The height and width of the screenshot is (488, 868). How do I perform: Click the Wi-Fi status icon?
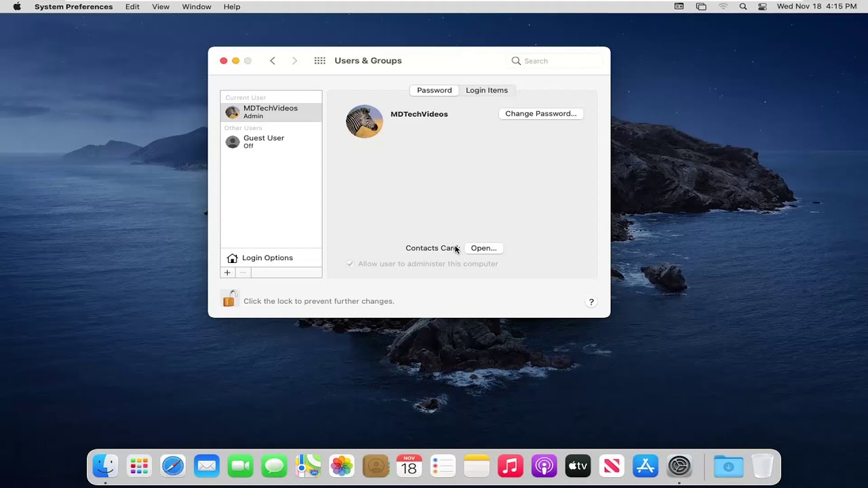[x=723, y=6]
